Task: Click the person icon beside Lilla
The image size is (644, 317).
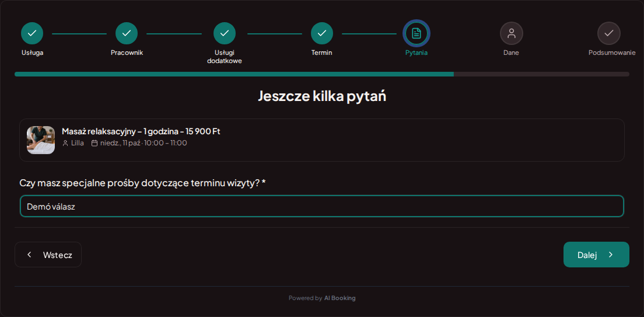Action: pos(65,143)
